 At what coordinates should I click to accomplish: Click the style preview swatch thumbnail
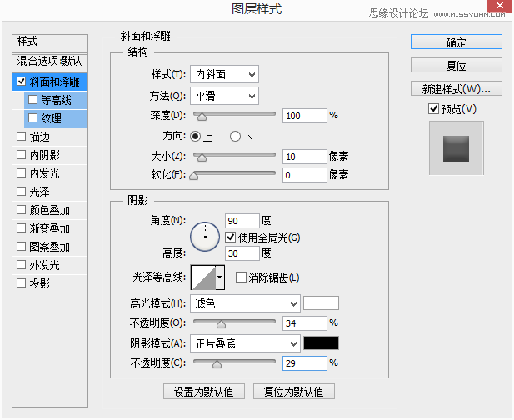click(x=456, y=148)
